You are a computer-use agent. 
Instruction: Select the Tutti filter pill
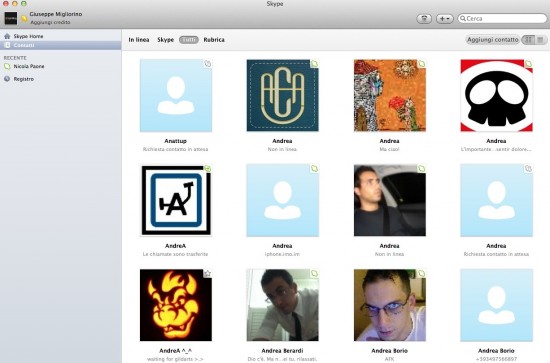click(x=189, y=40)
